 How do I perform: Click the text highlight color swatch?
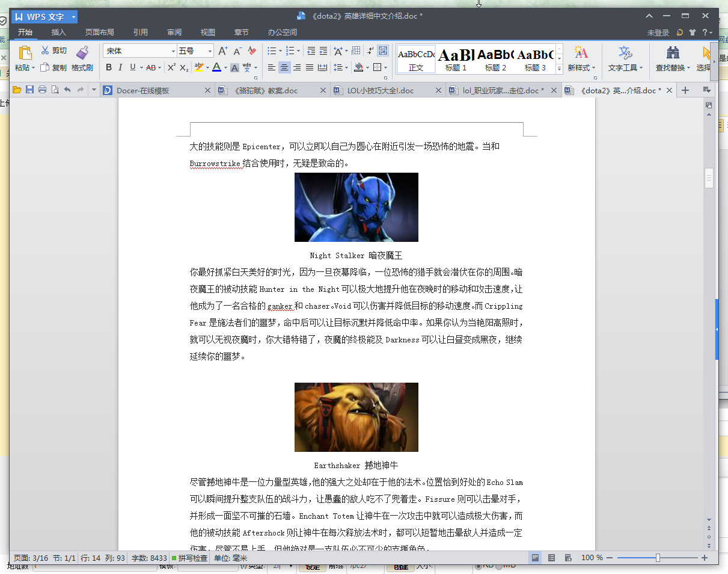coord(199,67)
